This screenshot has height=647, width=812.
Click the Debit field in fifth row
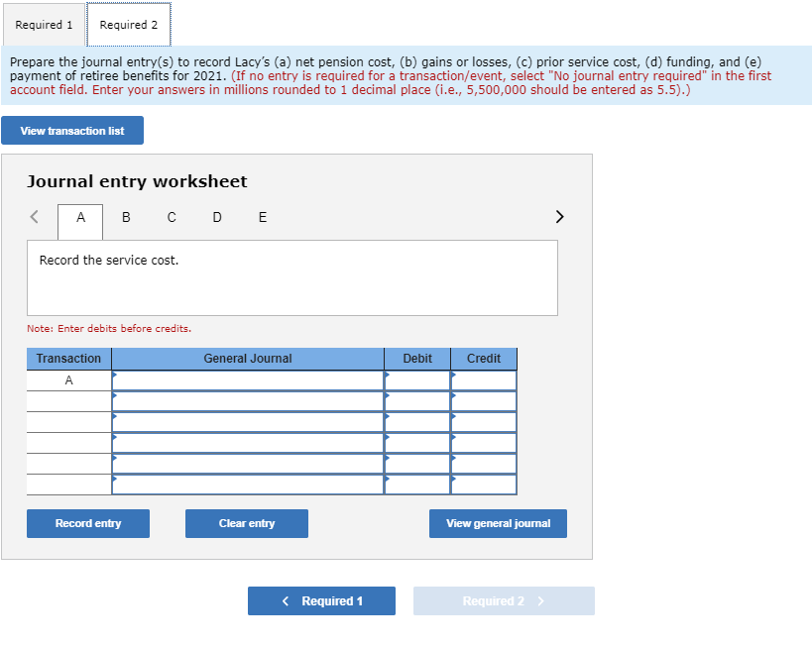click(x=417, y=464)
